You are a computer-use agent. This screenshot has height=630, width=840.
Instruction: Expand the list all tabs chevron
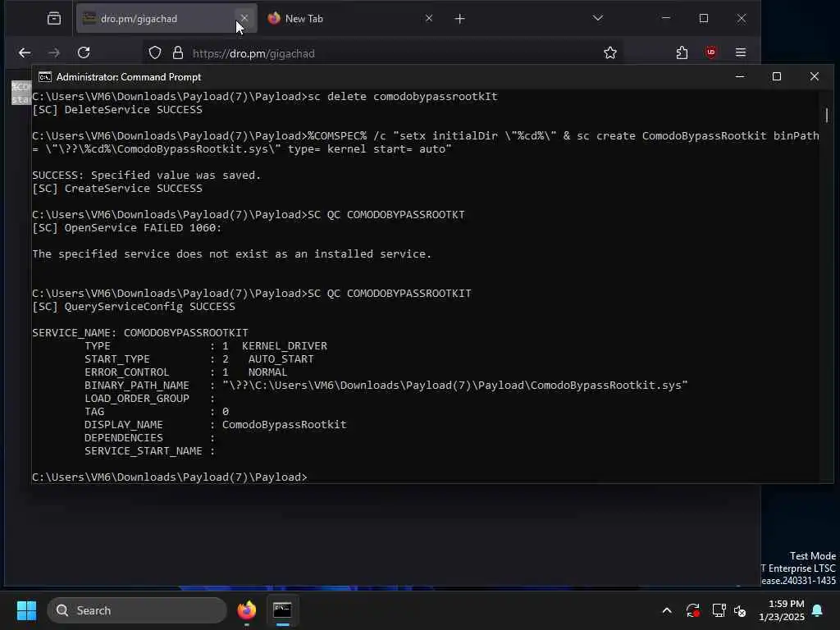[x=598, y=18]
